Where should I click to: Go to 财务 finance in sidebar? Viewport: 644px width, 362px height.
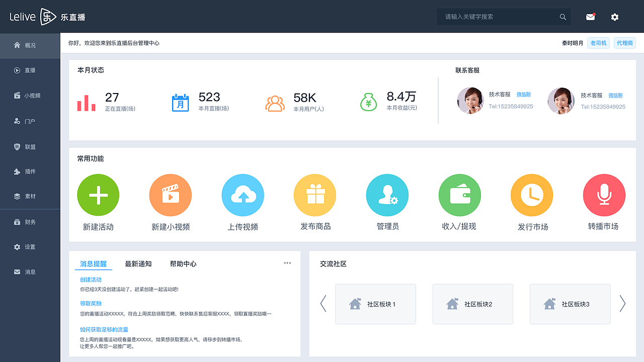(30, 222)
